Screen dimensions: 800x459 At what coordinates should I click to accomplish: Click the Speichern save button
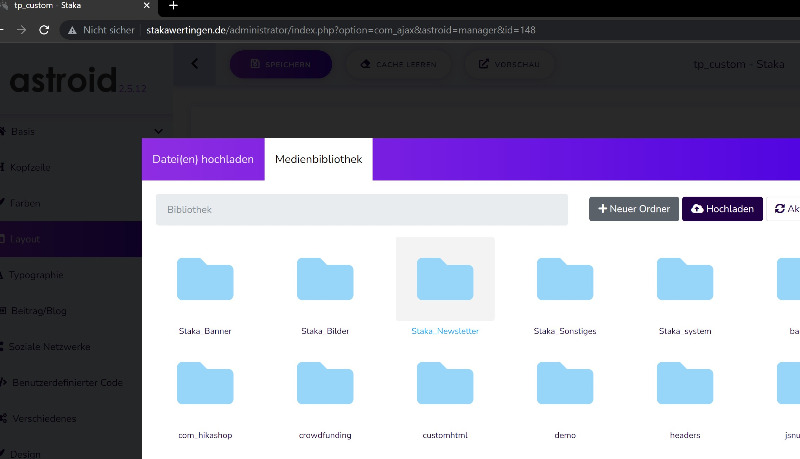(x=281, y=64)
